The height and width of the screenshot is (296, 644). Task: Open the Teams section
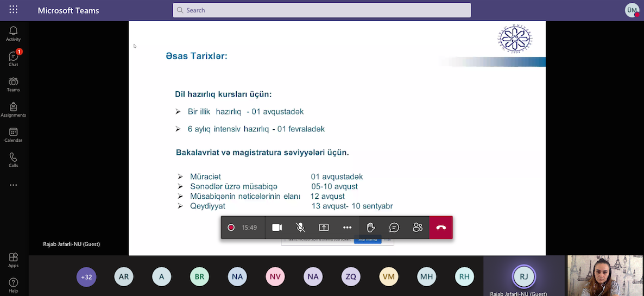pos(13,85)
